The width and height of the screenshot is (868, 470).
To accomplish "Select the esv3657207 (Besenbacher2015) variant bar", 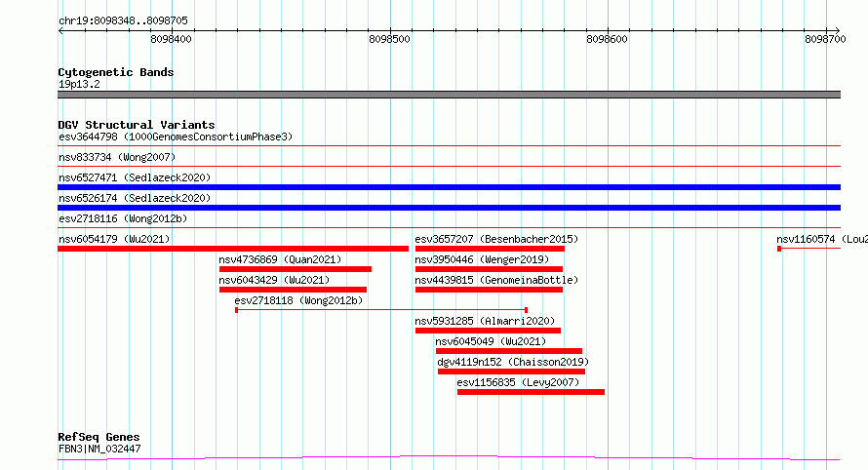I will [490, 249].
